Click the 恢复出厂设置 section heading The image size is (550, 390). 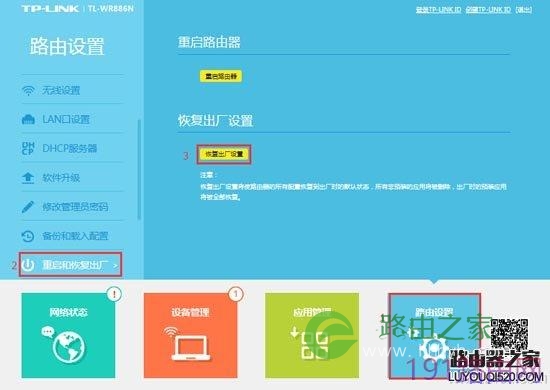215,121
